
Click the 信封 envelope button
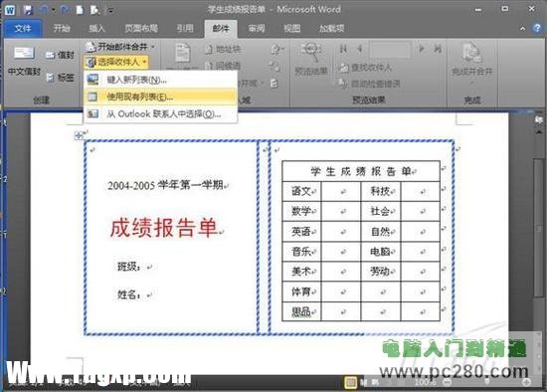tap(60, 55)
